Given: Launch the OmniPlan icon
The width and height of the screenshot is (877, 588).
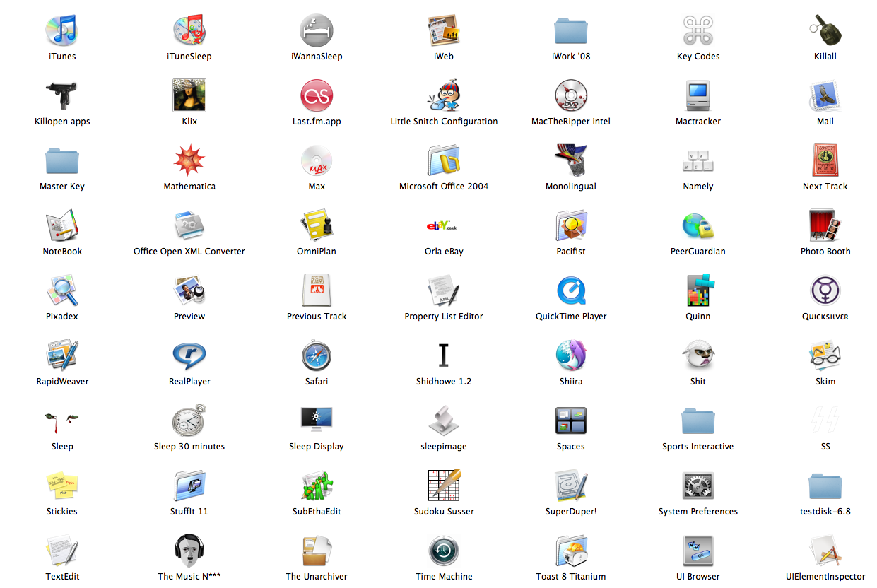Looking at the screenshot, I should click(317, 225).
